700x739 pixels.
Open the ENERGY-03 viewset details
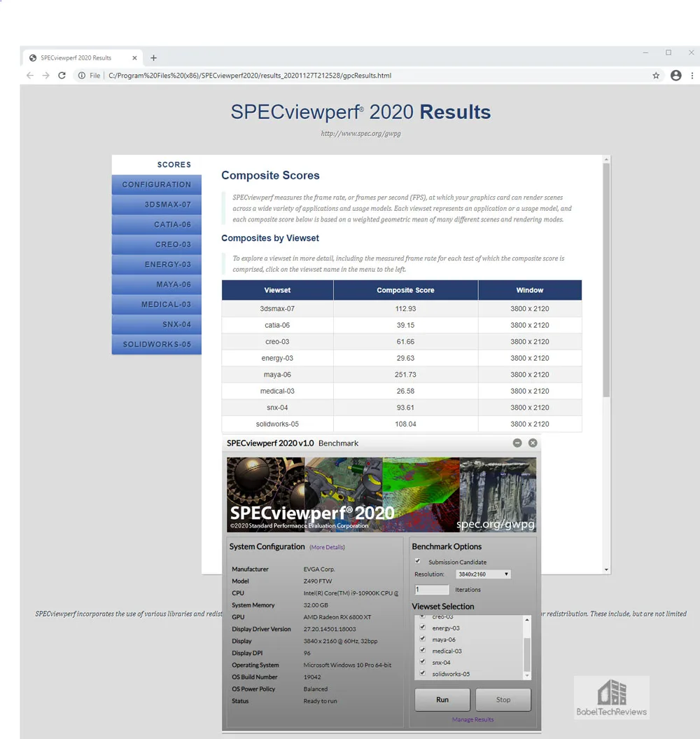coord(156,264)
